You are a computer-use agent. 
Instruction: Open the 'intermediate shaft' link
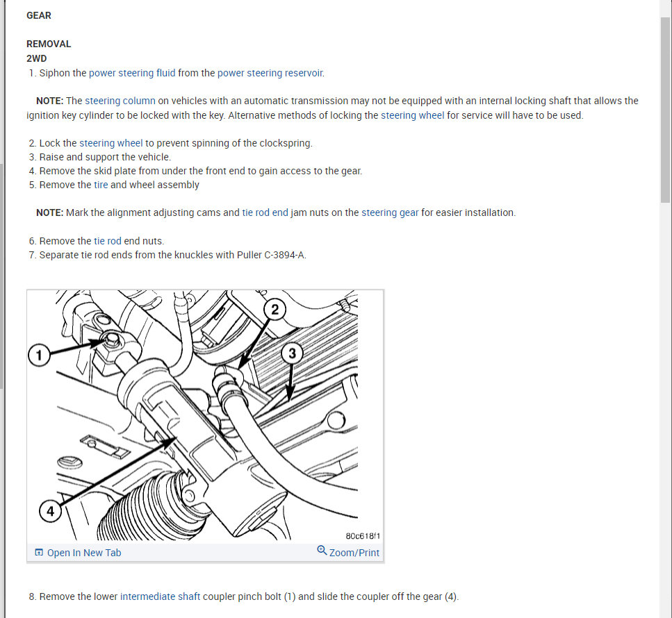(x=161, y=596)
